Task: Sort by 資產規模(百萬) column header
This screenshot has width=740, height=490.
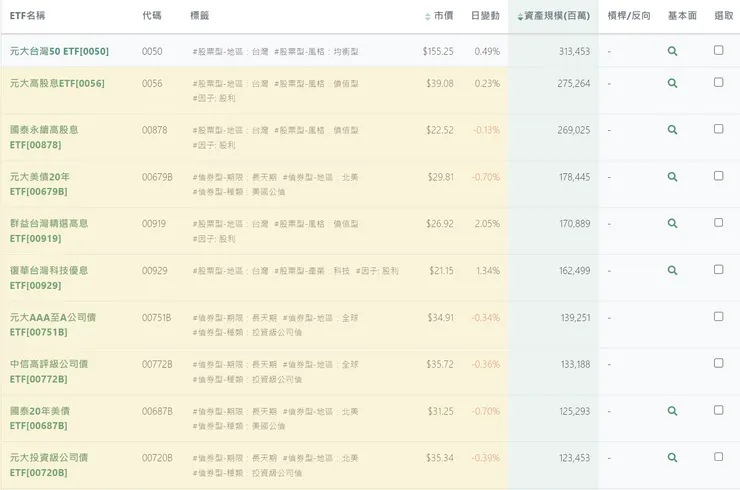Action: pyautogui.click(x=557, y=17)
